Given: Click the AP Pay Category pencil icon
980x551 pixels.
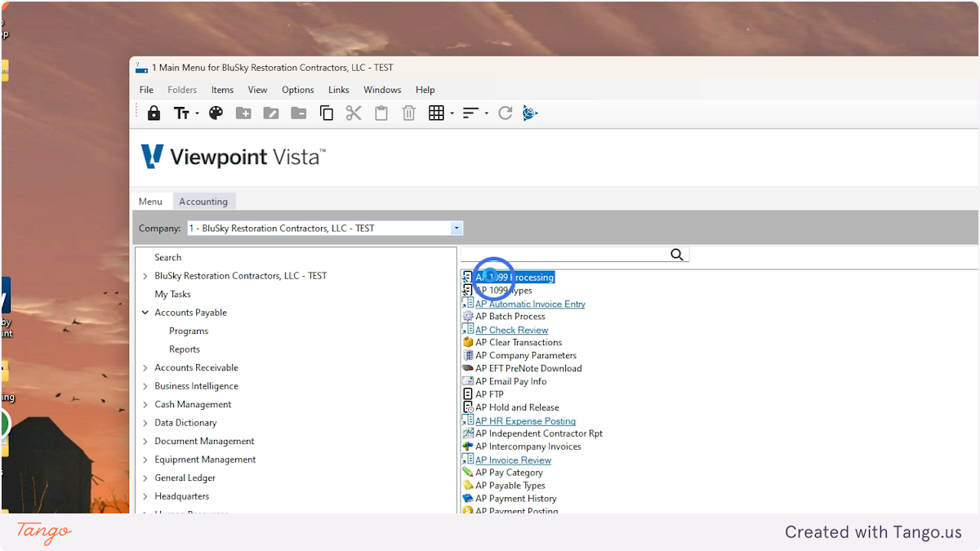Looking at the screenshot, I should click(x=468, y=472).
